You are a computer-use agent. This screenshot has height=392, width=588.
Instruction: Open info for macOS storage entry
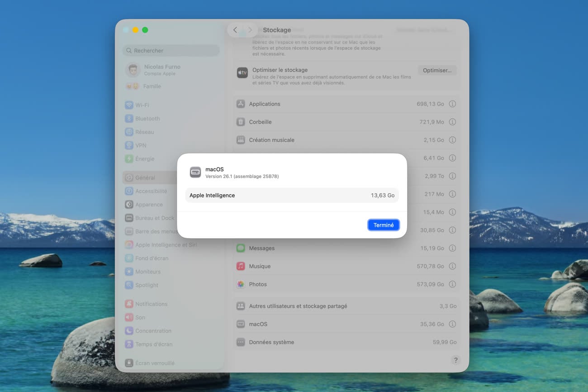452,325
